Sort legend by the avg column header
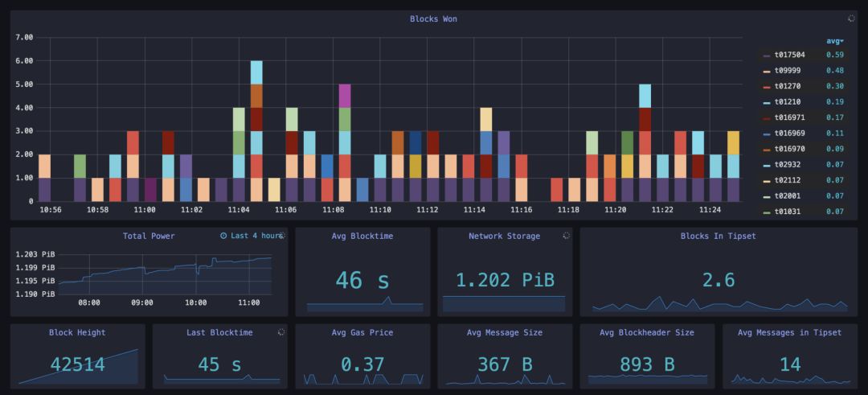 click(835, 41)
